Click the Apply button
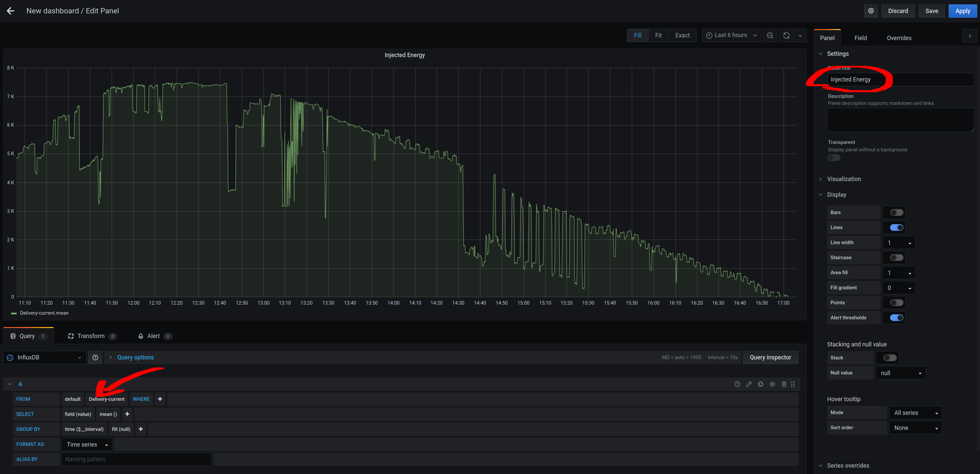Image resolution: width=980 pixels, height=474 pixels. (x=962, y=11)
